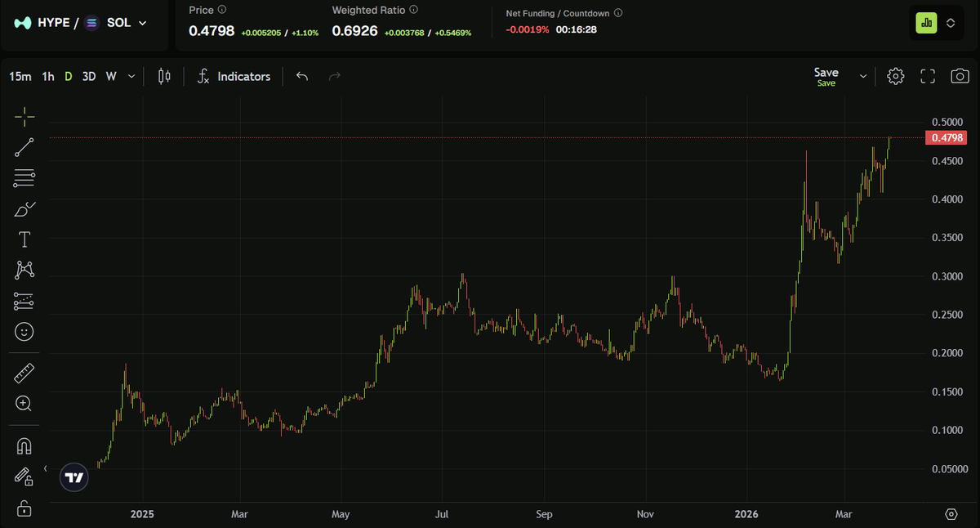Show info for Net Funding / Countdown
Image resolution: width=980 pixels, height=528 pixels.
coord(617,13)
